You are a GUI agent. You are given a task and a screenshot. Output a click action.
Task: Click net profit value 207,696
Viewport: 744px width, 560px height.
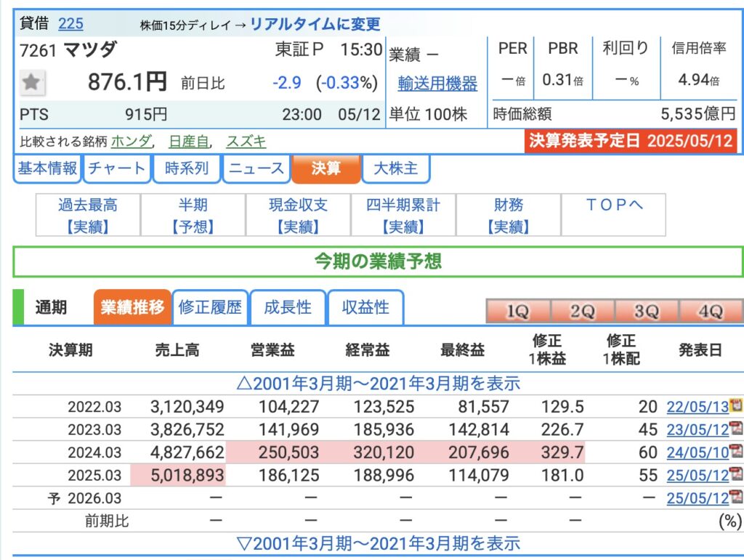click(479, 453)
